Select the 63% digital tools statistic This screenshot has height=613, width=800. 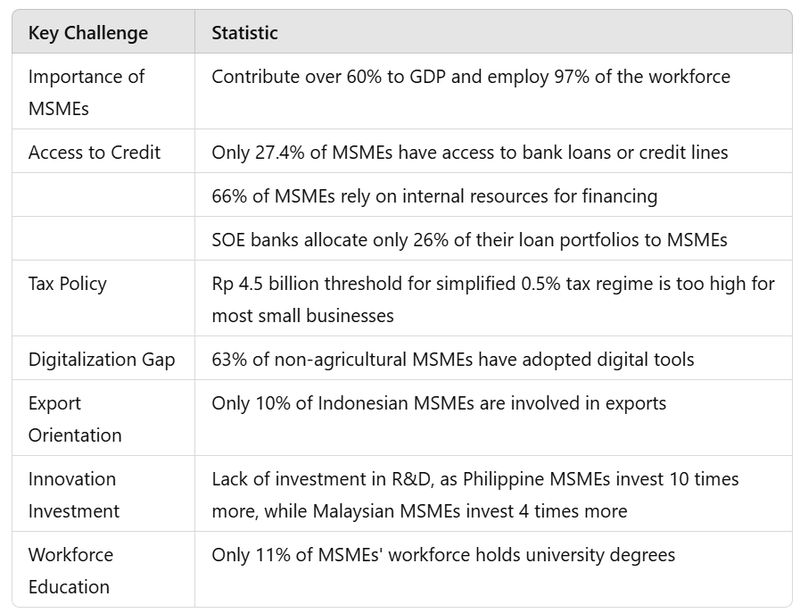tap(453, 359)
